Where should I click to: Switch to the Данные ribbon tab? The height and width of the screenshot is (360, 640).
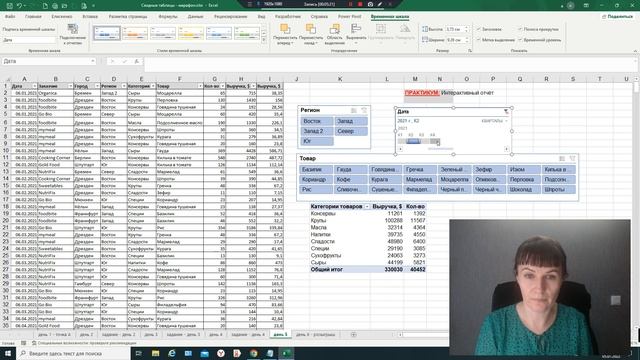point(195,17)
